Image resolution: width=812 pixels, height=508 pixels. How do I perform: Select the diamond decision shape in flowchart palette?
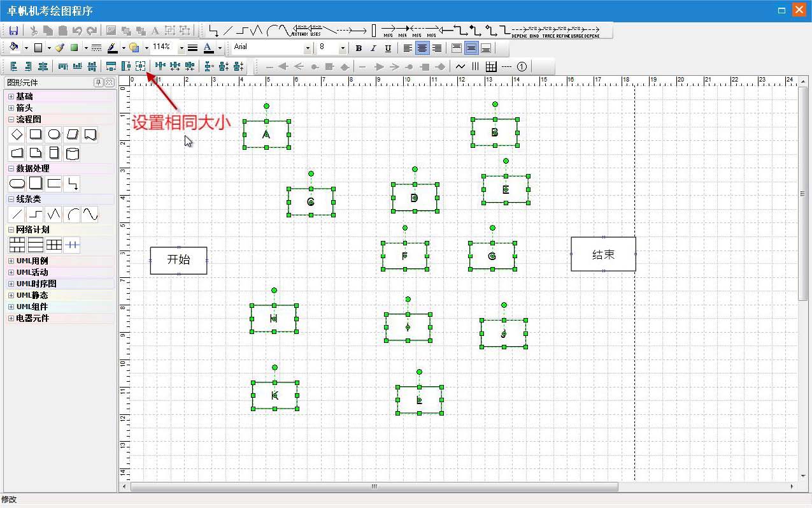pyautogui.click(x=17, y=134)
